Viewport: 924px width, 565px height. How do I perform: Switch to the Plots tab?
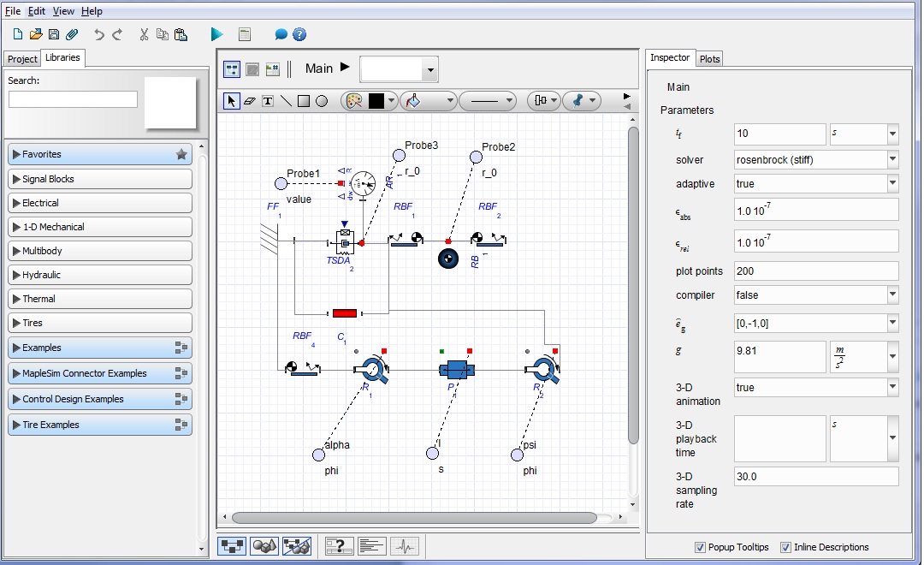(x=709, y=59)
